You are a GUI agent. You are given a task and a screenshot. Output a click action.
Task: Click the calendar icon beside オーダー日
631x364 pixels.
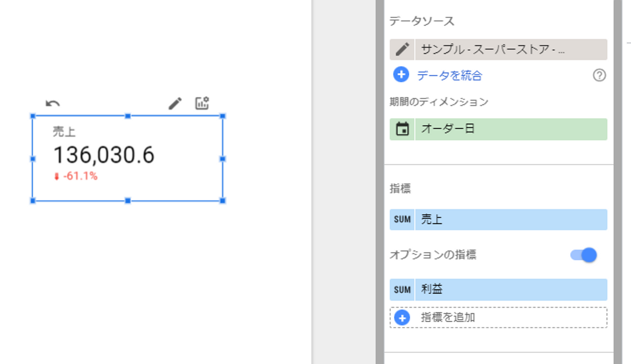click(402, 129)
